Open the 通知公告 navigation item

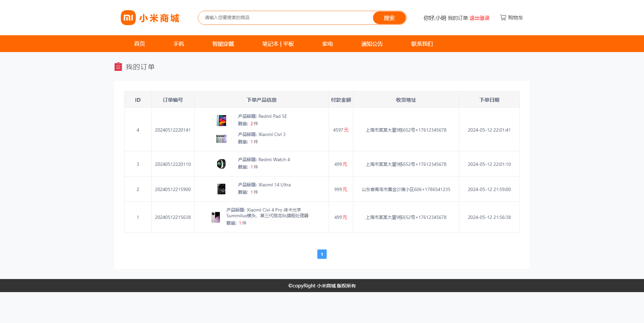(372, 44)
